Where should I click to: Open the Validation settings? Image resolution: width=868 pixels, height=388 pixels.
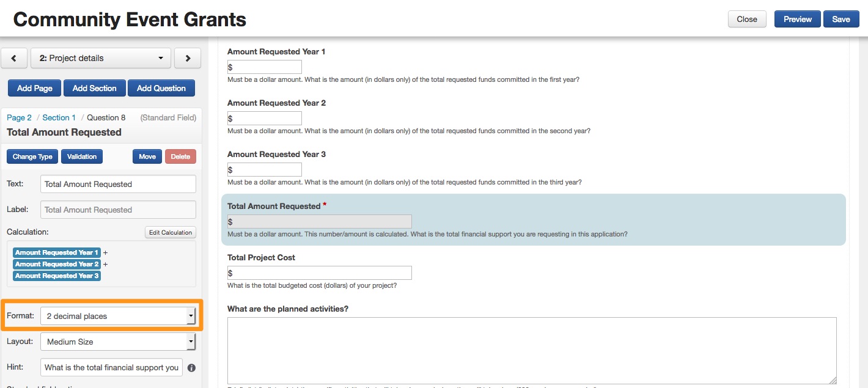click(82, 156)
